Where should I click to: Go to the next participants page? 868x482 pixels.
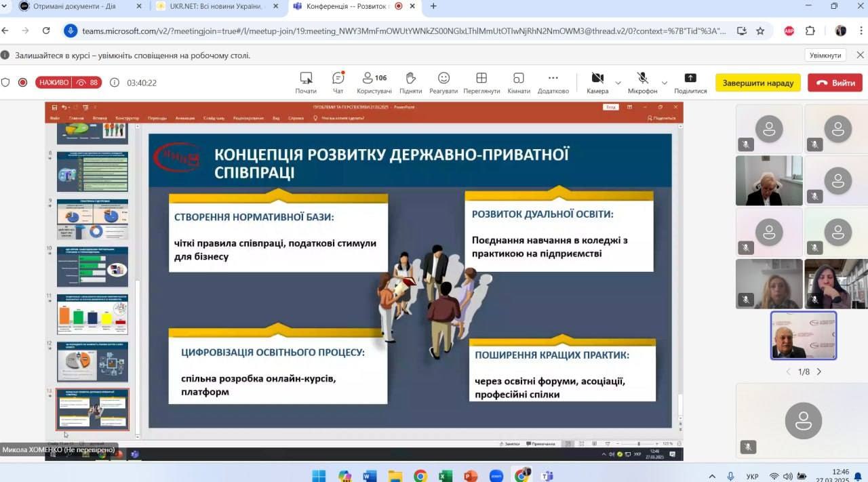[x=818, y=371]
